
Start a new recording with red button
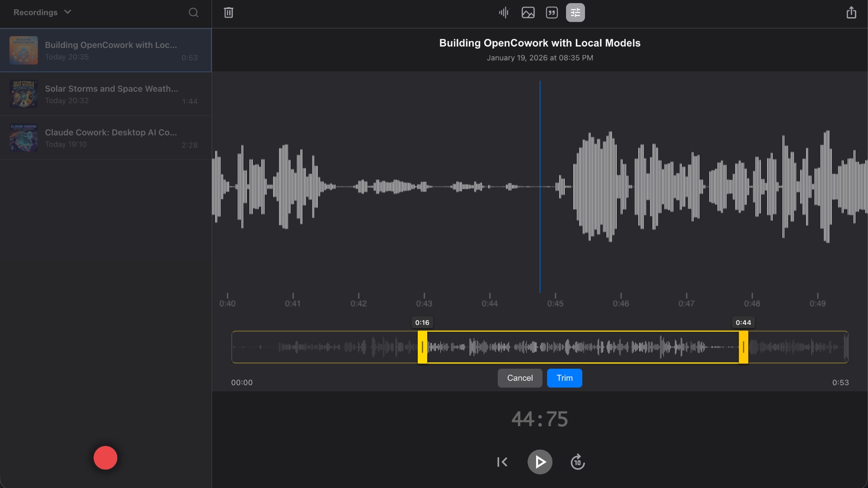pos(105,458)
